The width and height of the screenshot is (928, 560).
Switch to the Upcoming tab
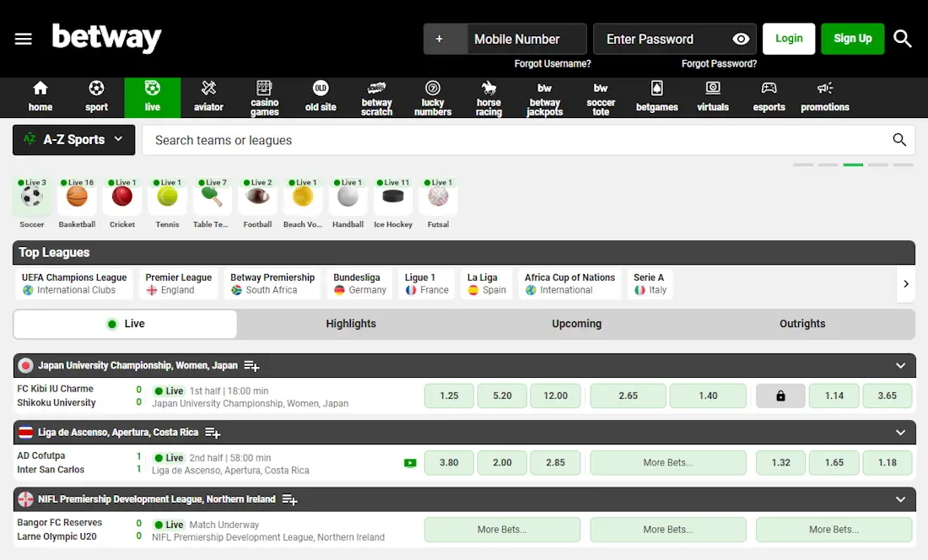pyautogui.click(x=576, y=323)
